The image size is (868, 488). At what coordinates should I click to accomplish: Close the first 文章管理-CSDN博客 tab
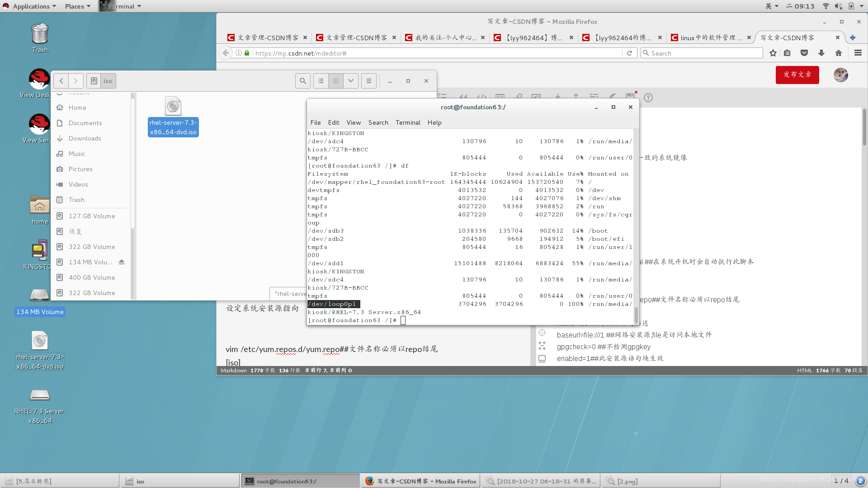(x=305, y=38)
